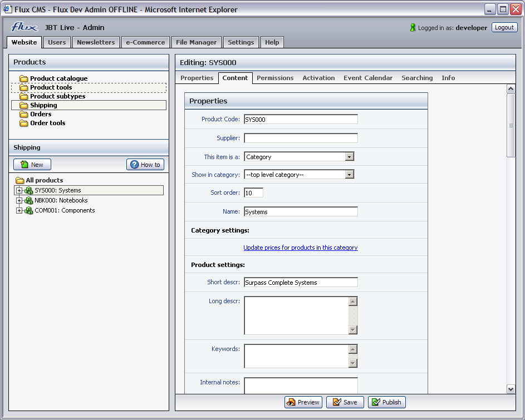Click the Internet Explorer title bar icon
This screenshot has height=420, width=525.
tap(7, 9)
